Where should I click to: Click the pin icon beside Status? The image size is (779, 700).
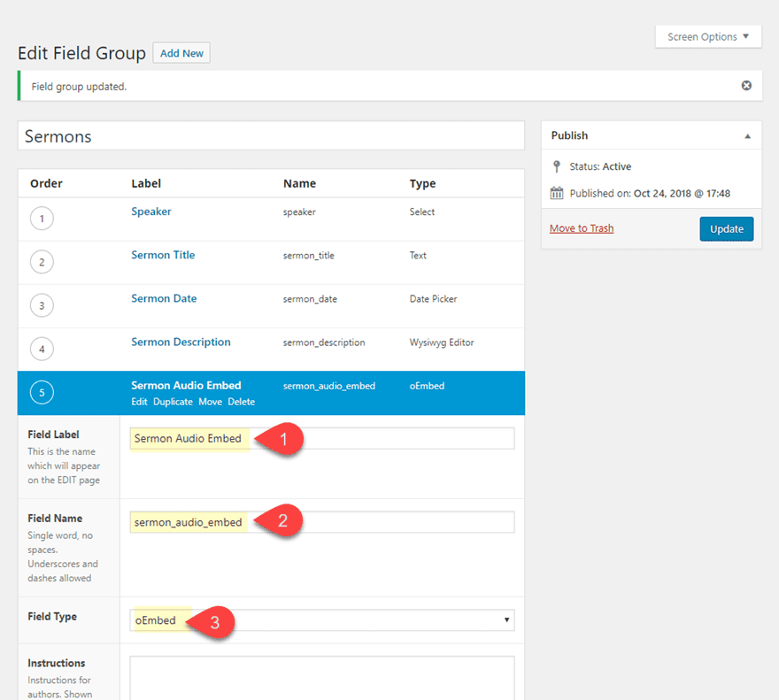tap(556, 166)
